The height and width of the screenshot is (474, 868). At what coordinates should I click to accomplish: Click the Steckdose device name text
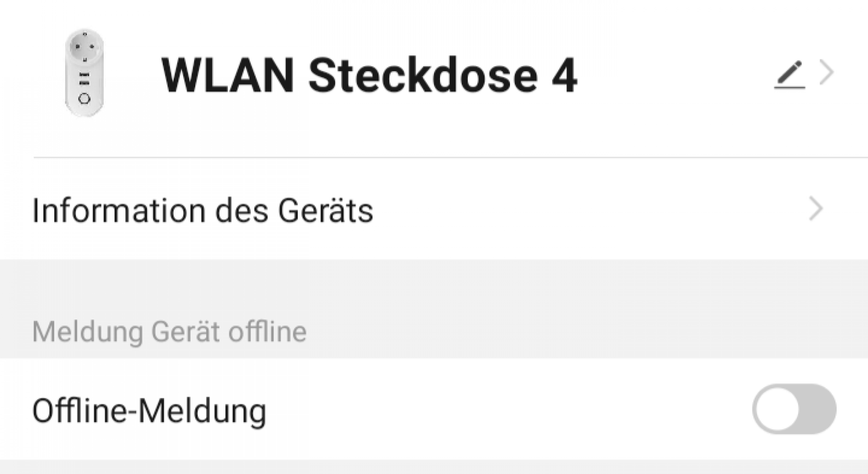(x=423, y=76)
